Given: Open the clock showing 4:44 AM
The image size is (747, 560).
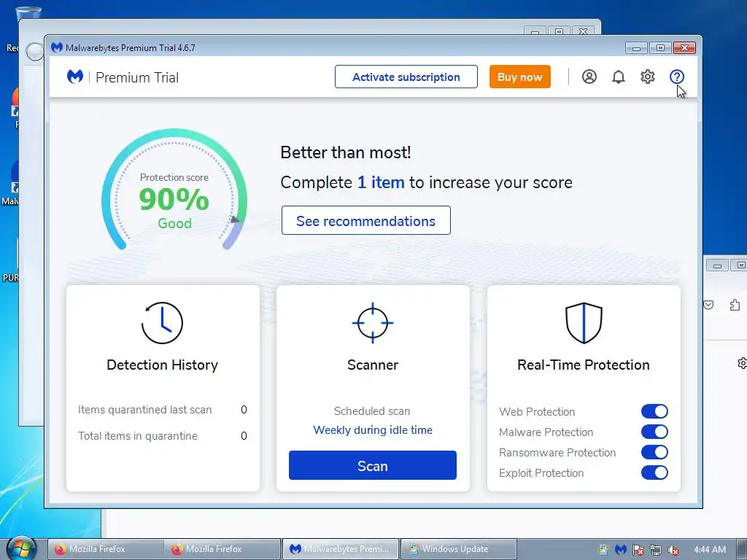Looking at the screenshot, I should [710, 550].
